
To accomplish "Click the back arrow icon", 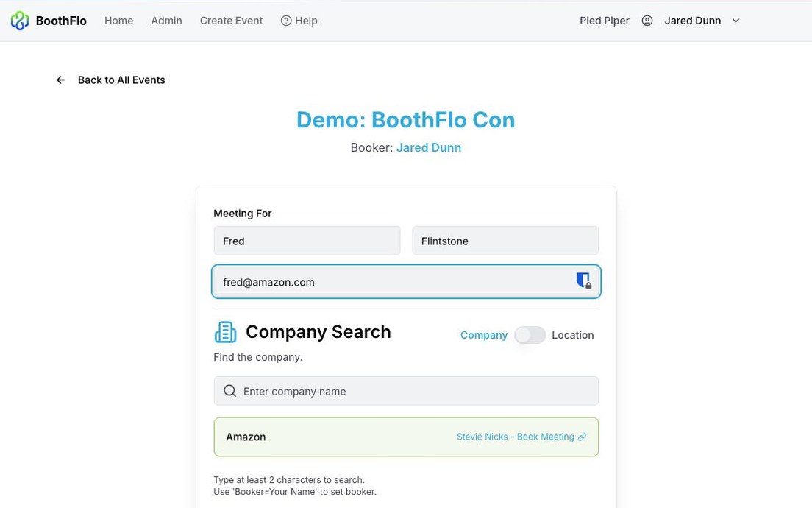I will [x=60, y=80].
